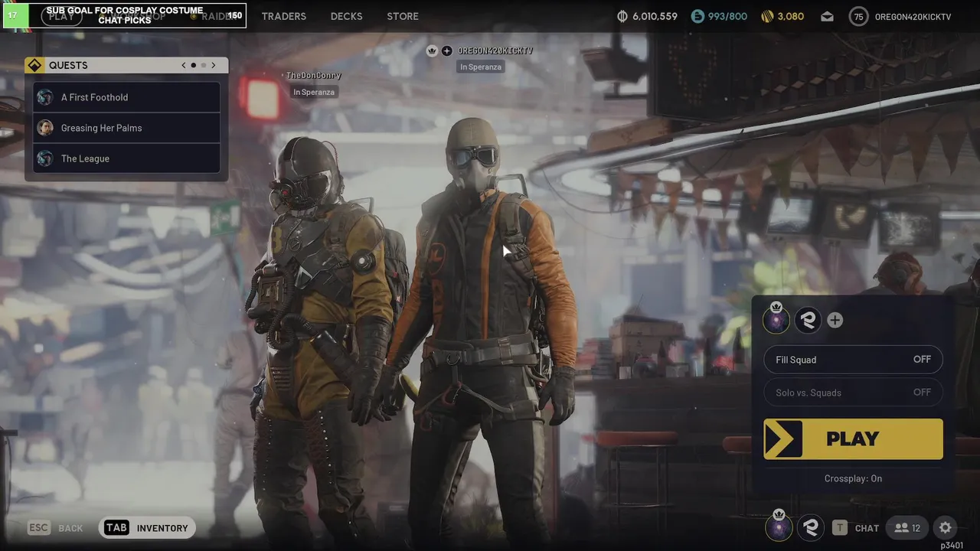
Task: Click the bottom bar second member avatar
Action: (810, 527)
